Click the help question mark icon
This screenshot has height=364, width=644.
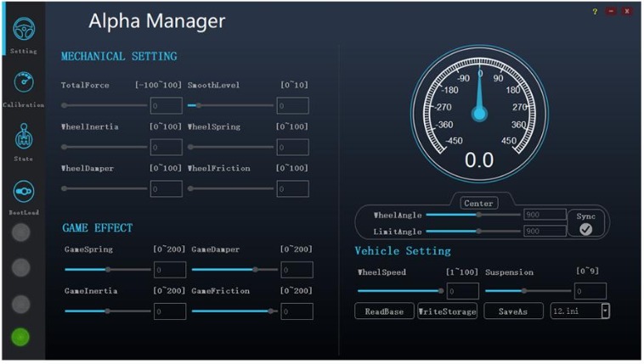tap(595, 11)
